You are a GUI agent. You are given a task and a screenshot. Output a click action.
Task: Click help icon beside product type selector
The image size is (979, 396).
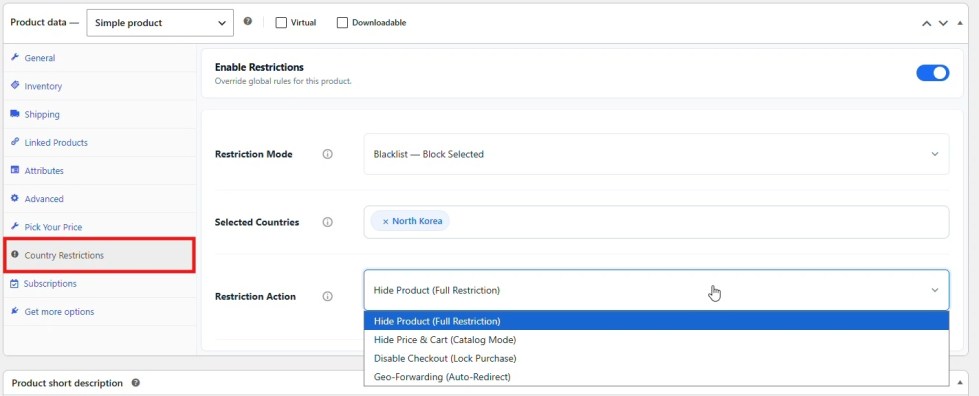248,21
